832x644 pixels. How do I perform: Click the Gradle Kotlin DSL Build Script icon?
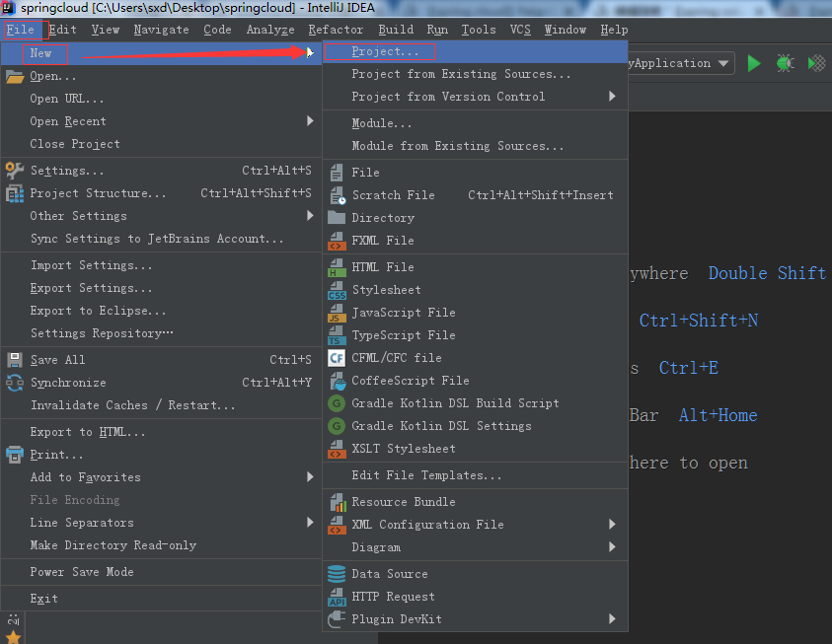(337, 404)
